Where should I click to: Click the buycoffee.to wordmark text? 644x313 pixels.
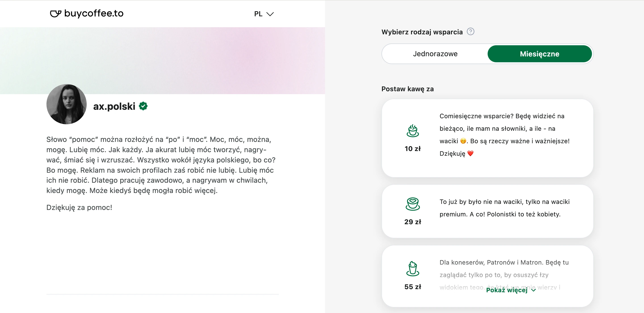pos(94,13)
